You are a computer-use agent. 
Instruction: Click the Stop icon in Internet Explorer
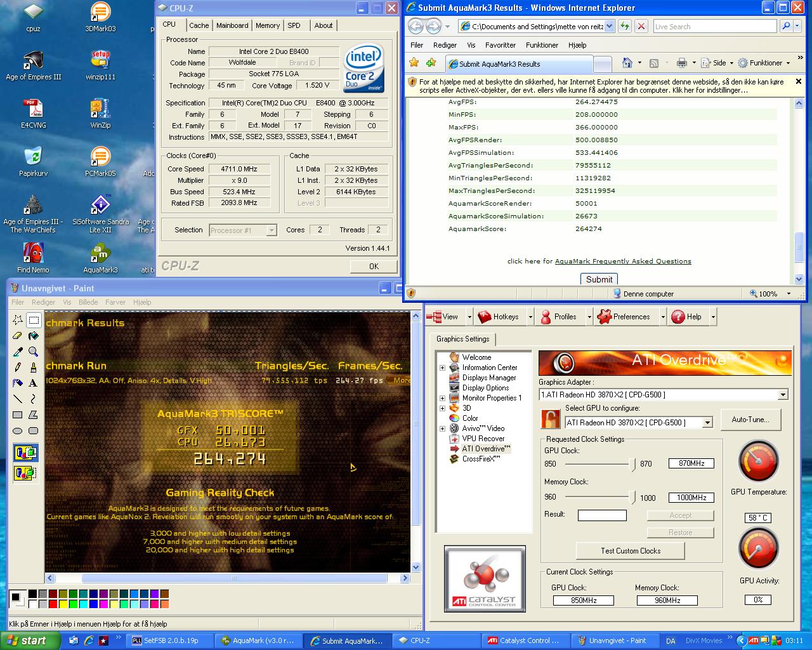641,26
